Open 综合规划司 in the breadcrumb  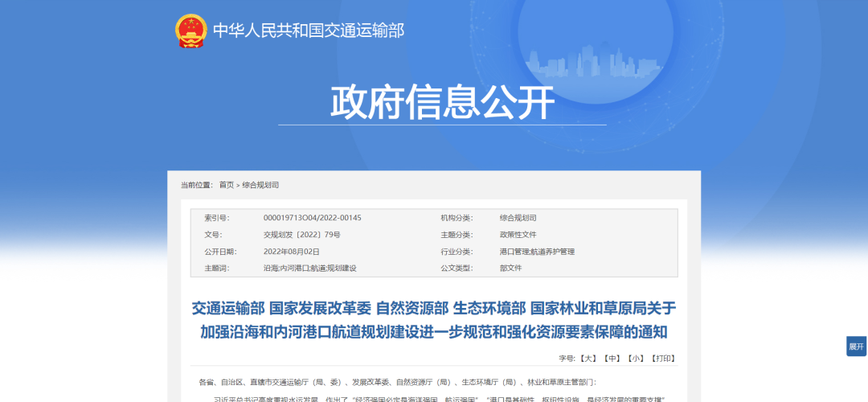[260, 185]
